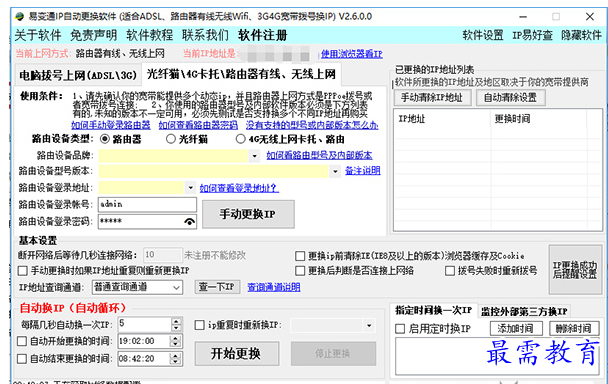608x384 pixels.
Task: Expand 路由设备登录地址 dropdown
Action: point(190,188)
